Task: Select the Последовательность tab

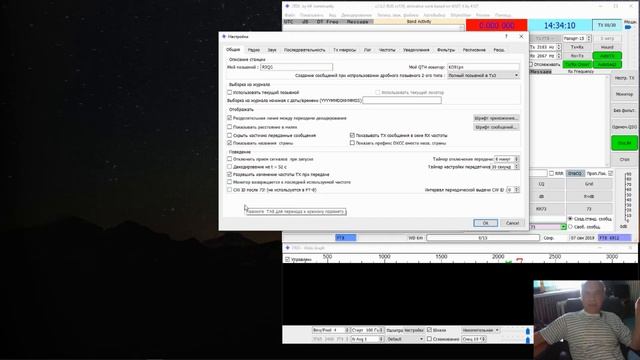Action: point(304,50)
